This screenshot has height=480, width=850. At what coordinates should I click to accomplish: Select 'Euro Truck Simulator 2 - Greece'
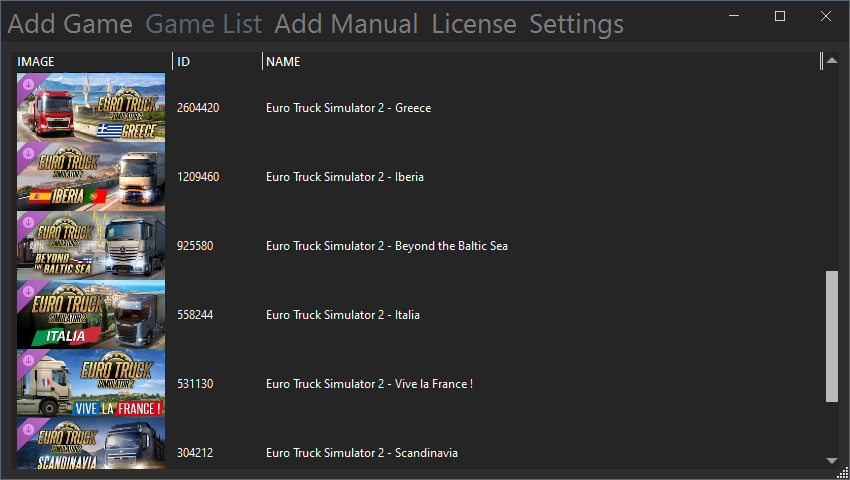[x=349, y=108]
